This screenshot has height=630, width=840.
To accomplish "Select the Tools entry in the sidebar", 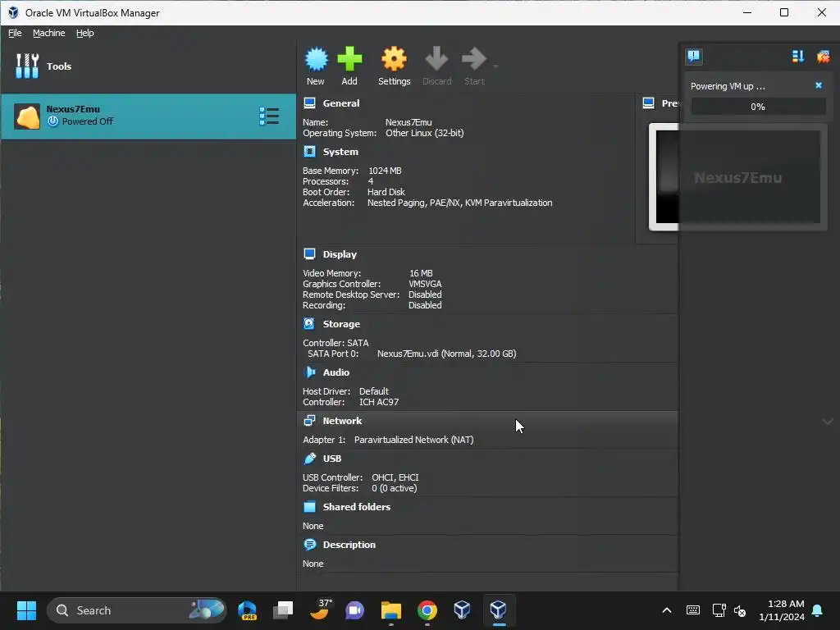I will (148, 66).
